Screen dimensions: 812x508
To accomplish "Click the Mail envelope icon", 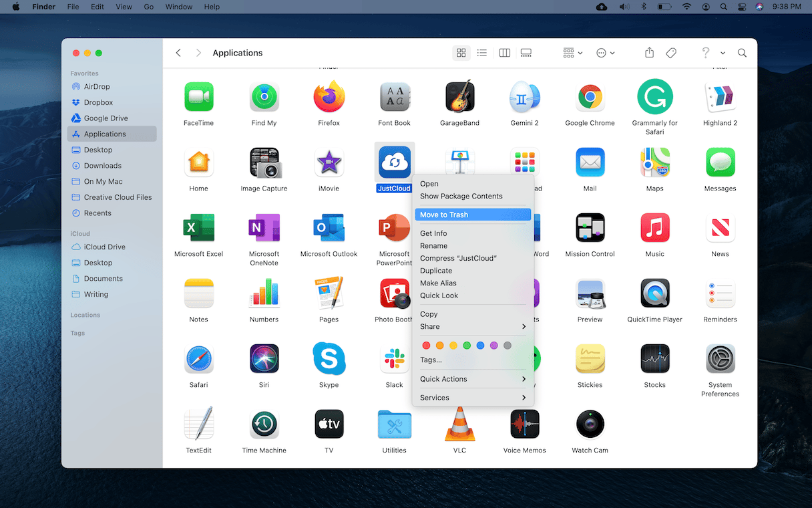I will 590,163.
